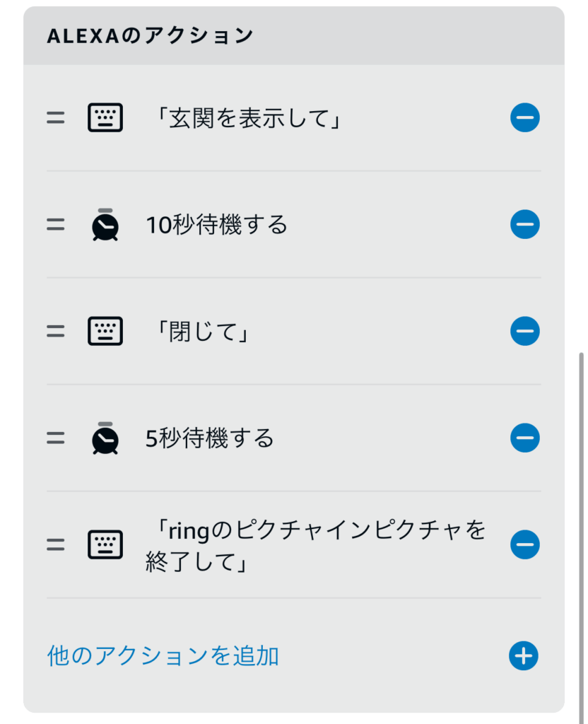Delete the ringのピクチャインピクチャ action

tap(524, 544)
